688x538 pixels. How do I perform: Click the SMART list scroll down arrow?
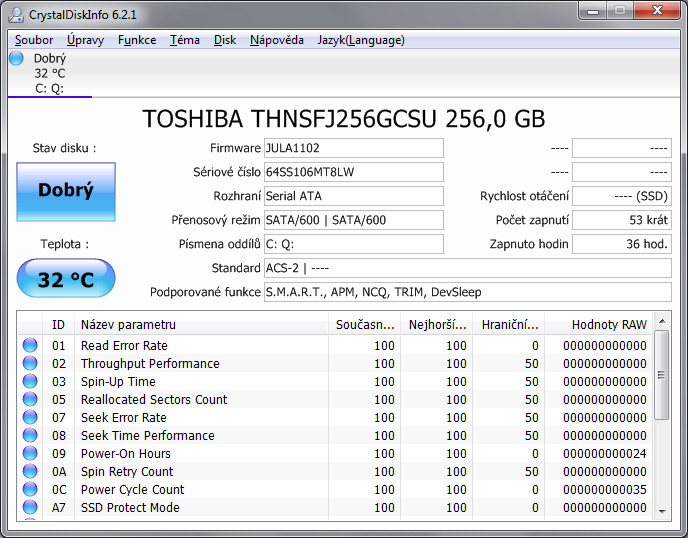coord(661,510)
